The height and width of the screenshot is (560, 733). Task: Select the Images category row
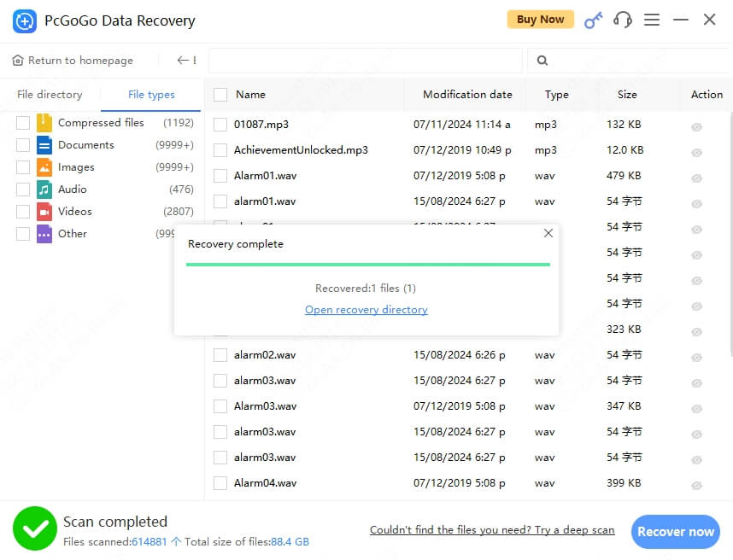(x=105, y=167)
